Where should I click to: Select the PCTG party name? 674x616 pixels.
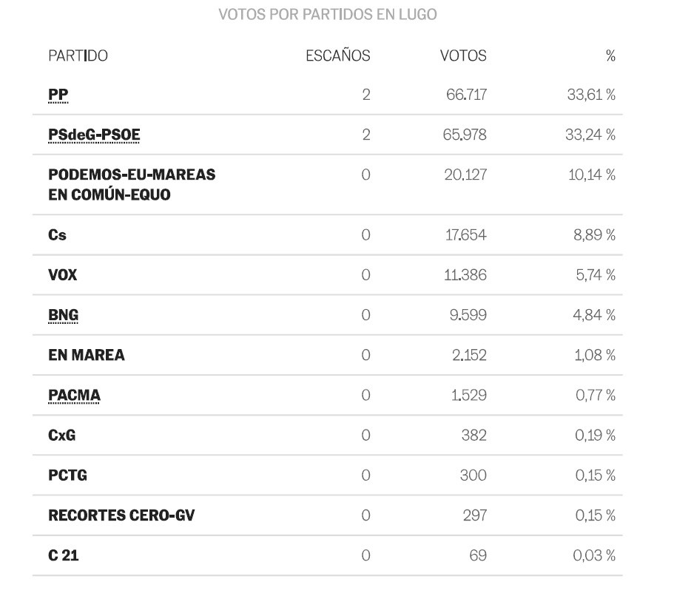(67, 475)
